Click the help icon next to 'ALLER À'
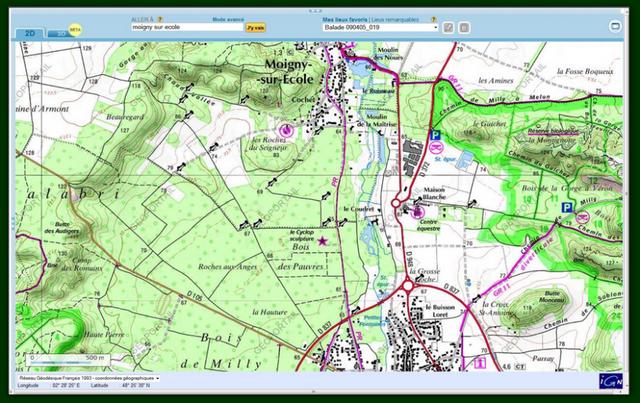This screenshot has height=403, width=640. pos(160,19)
